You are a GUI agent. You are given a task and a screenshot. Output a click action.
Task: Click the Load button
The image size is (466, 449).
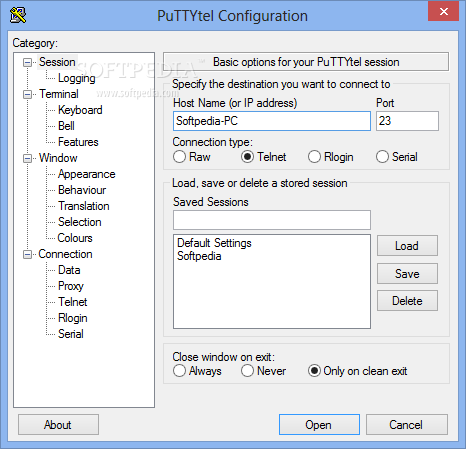pyautogui.click(x=407, y=246)
